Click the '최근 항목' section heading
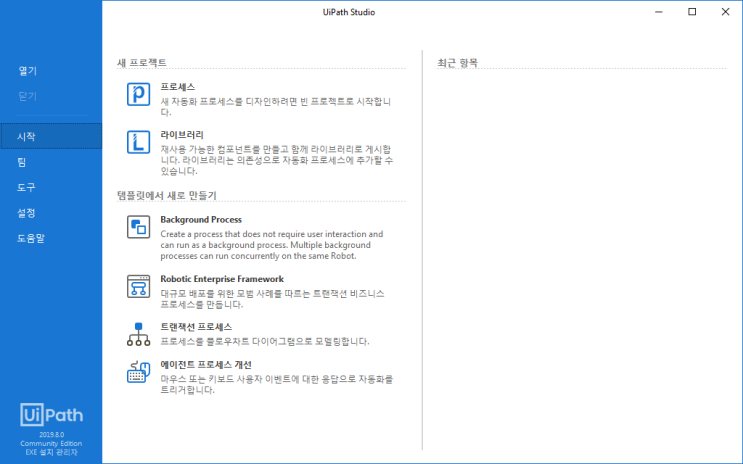The image size is (743, 464). tap(457, 63)
